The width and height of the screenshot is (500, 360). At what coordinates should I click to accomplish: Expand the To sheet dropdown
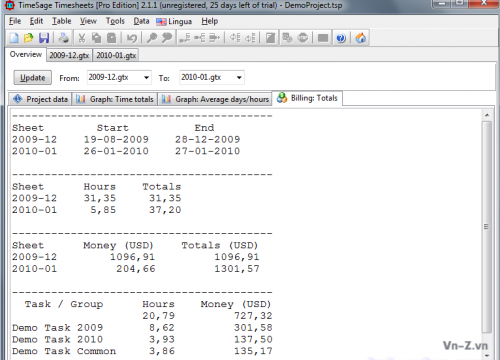(239, 78)
